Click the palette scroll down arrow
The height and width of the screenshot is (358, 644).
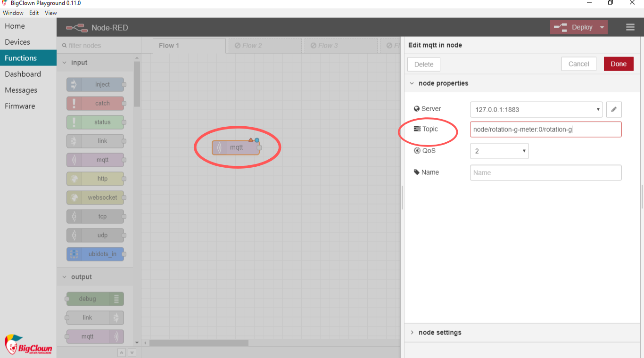137,342
